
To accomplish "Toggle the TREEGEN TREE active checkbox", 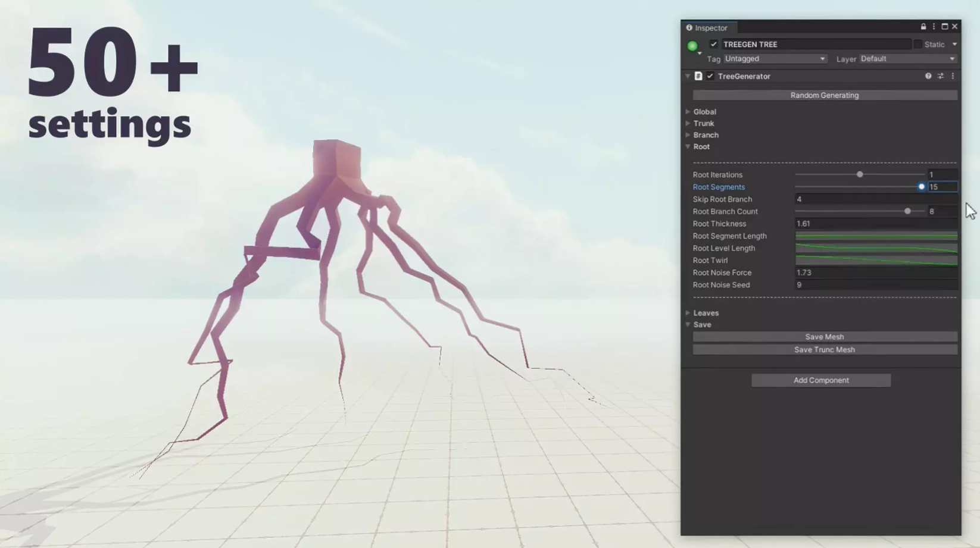I will [713, 44].
